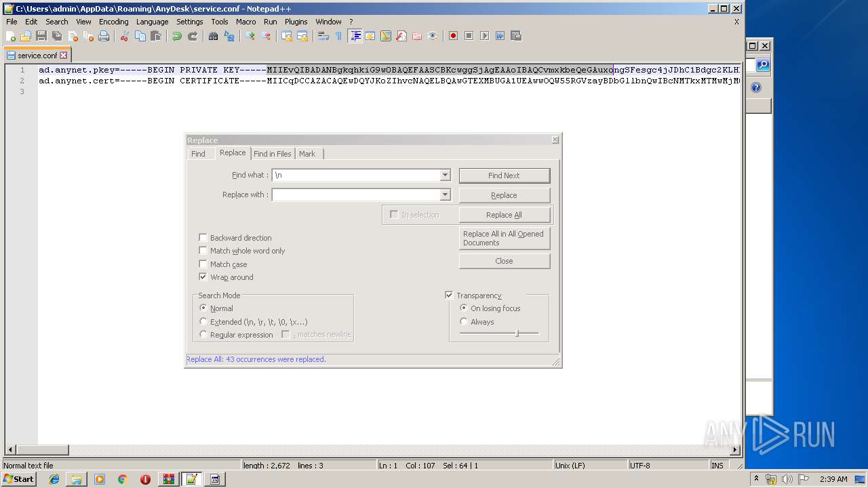Click the Find Next button
This screenshot has width=868, height=488.
pos(504,176)
